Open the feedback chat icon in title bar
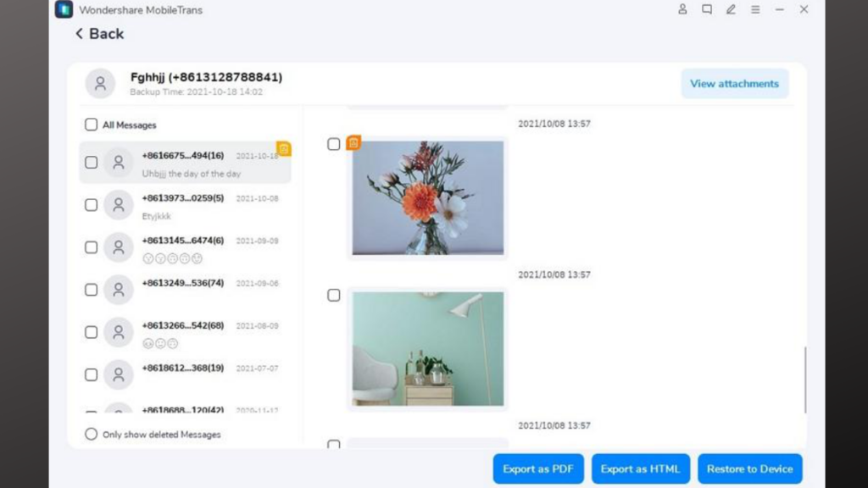 [707, 9]
